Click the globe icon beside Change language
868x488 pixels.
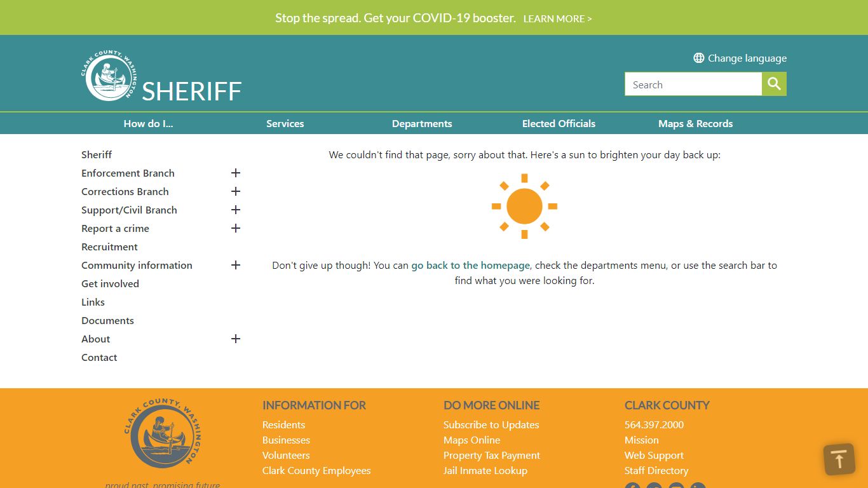699,58
